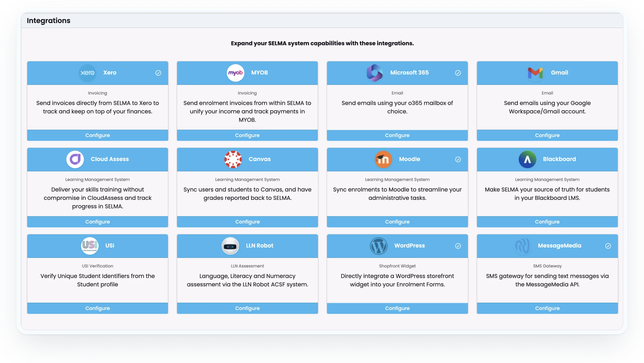Click the USI Verification label

98,266
